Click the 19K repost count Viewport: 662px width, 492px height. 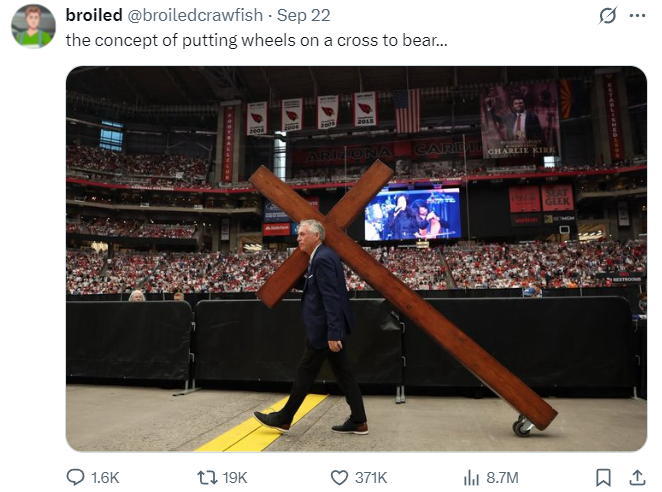pos(234,478)
